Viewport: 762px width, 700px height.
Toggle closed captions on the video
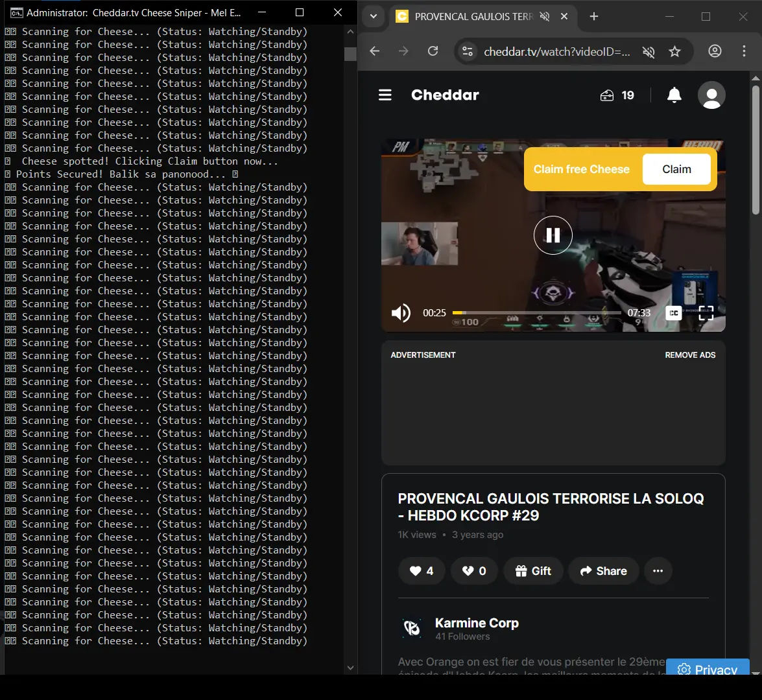[x=674, y=313]
